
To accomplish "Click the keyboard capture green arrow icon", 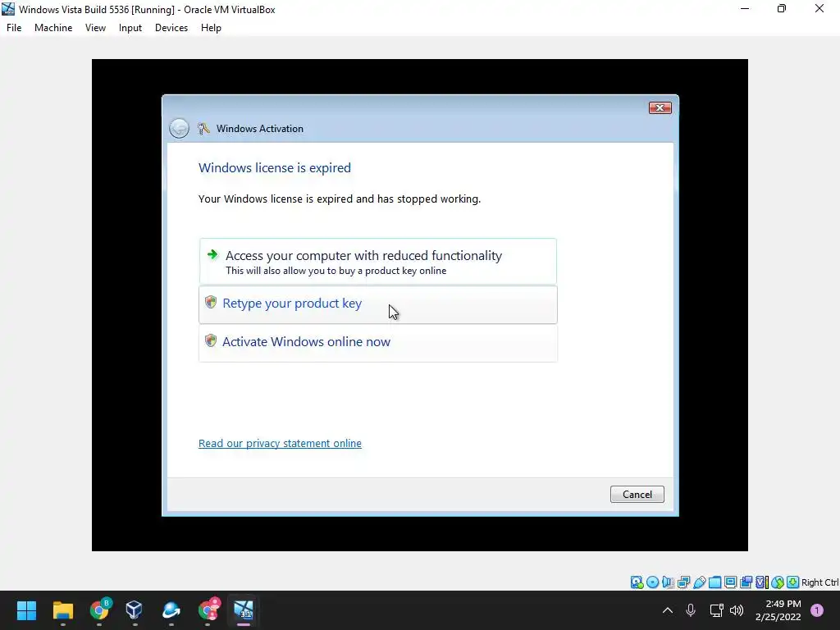I will 793,582.
